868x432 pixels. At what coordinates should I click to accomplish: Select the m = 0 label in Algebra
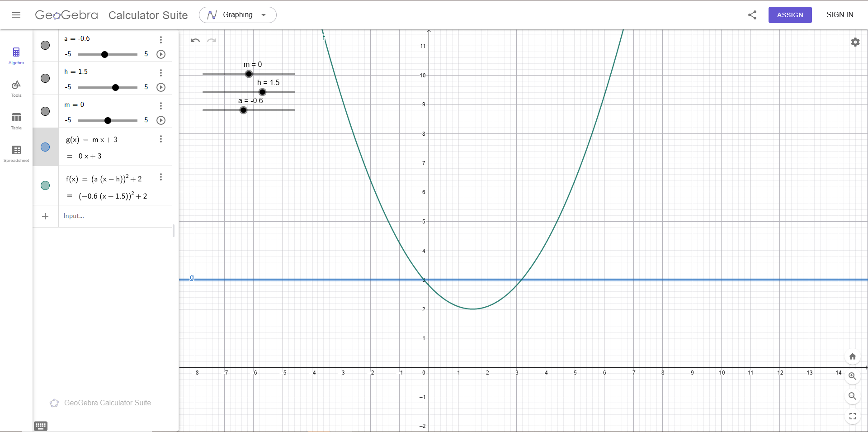74,104
